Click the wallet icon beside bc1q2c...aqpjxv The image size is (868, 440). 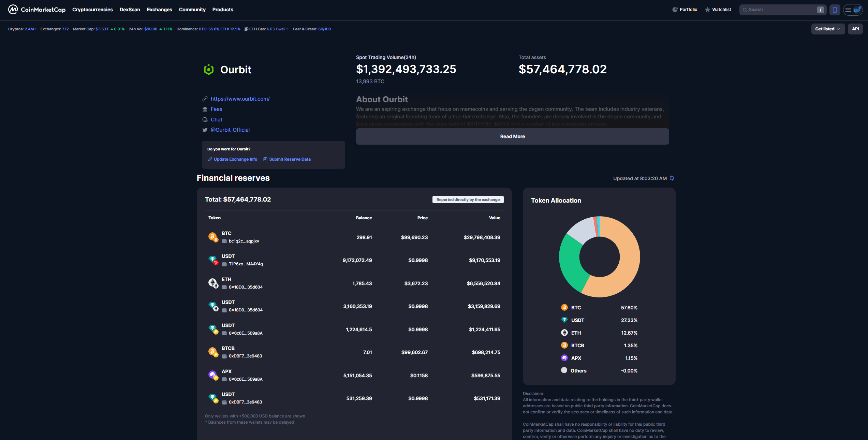[224, 241]
